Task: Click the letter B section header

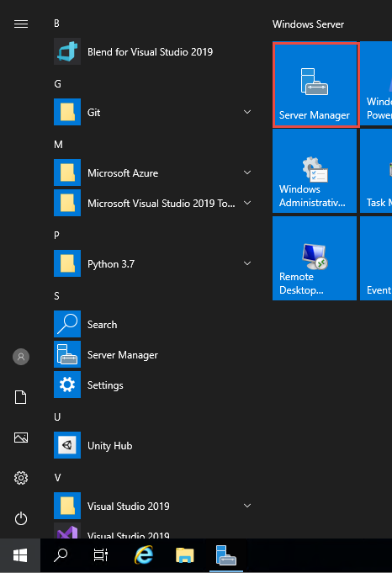Action: [56, 24]
